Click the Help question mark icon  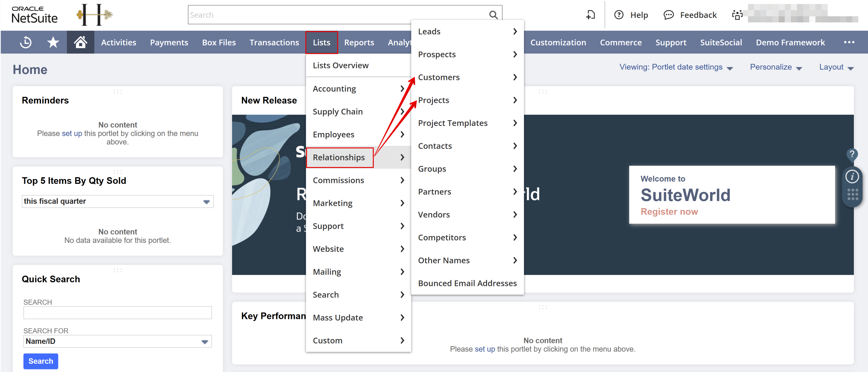619,15
